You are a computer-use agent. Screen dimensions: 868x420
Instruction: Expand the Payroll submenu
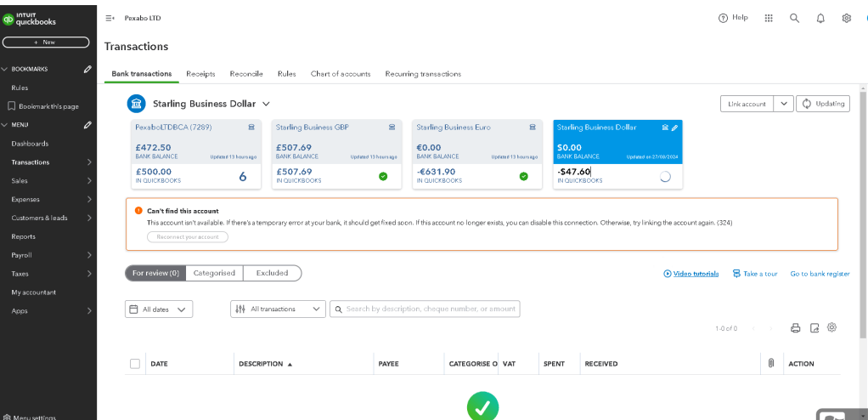(90, 255)
